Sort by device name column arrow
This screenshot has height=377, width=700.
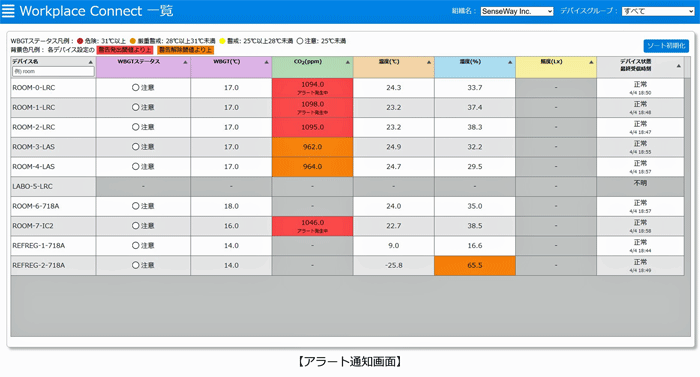coord(91,63)
